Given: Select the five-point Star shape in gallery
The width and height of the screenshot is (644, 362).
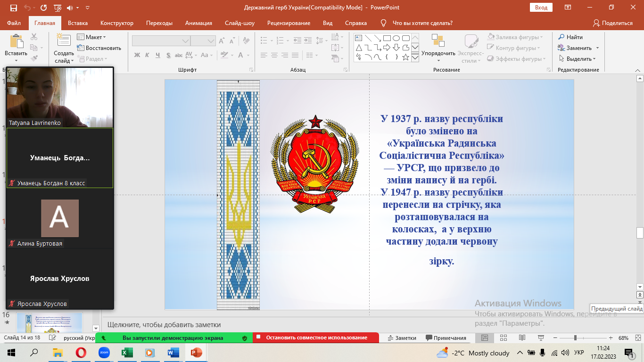Looking at the screenshot, I should pos(405,57).
